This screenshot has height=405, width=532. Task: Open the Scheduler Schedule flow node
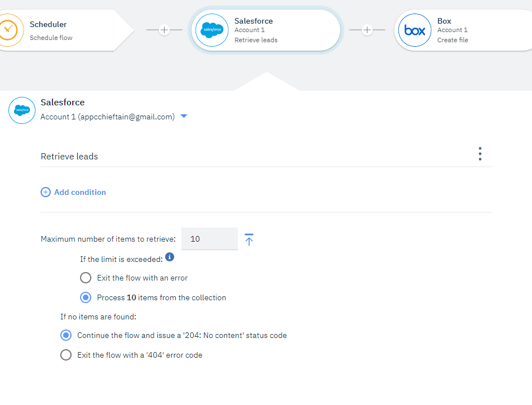[x=66, y=30]
